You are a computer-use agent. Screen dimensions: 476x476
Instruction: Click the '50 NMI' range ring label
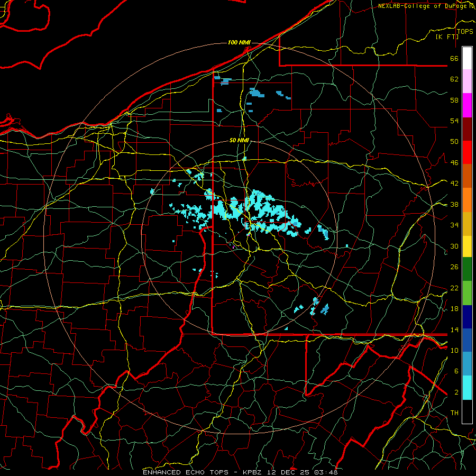coord(239,140)
